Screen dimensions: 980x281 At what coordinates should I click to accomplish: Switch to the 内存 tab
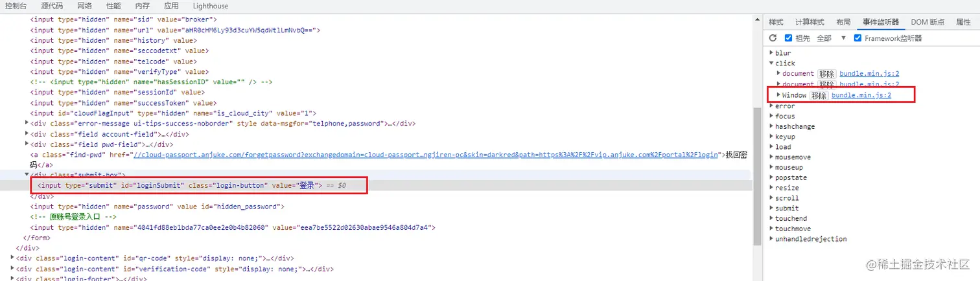142,6
